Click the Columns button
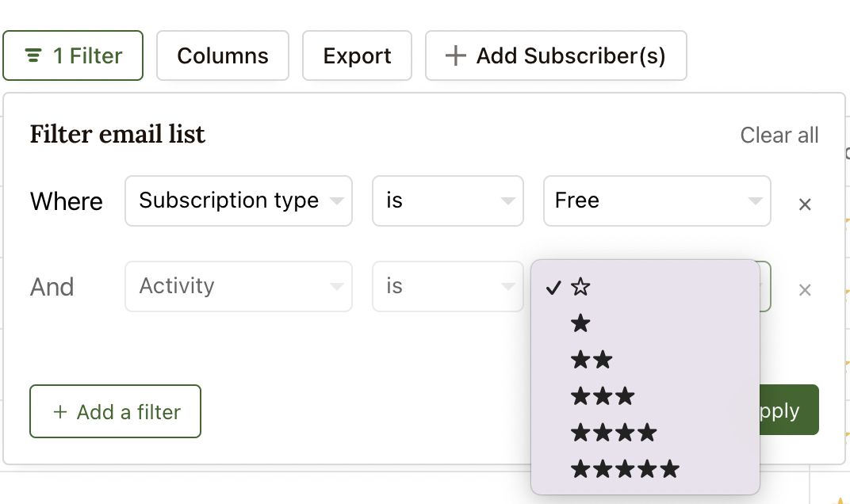Screen dimensions: 850x504 (x=223, y=55)
